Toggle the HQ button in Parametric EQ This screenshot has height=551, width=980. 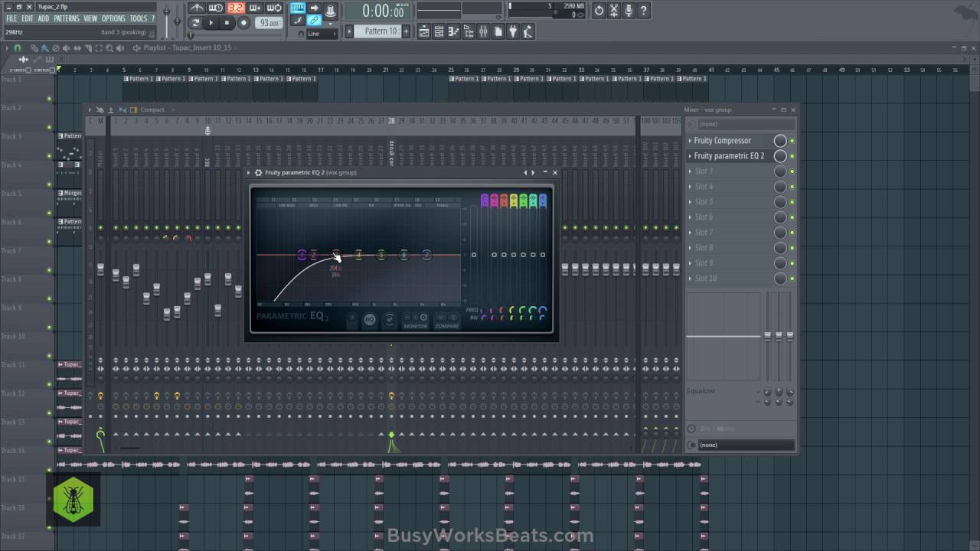coord(370,320)
